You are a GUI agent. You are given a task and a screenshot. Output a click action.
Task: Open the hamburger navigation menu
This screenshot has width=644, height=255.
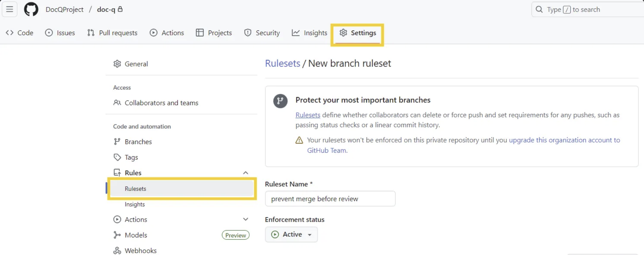(x=9, y=9)
